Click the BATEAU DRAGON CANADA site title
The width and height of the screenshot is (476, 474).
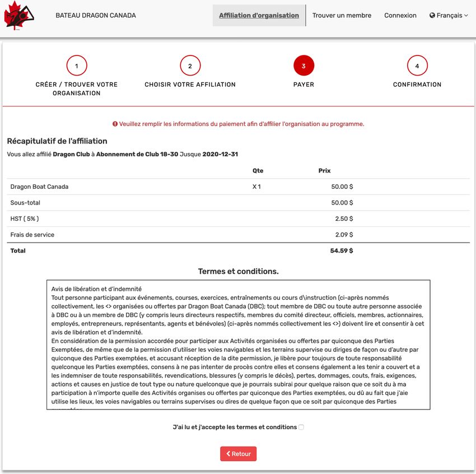click(x=96, y=16)
